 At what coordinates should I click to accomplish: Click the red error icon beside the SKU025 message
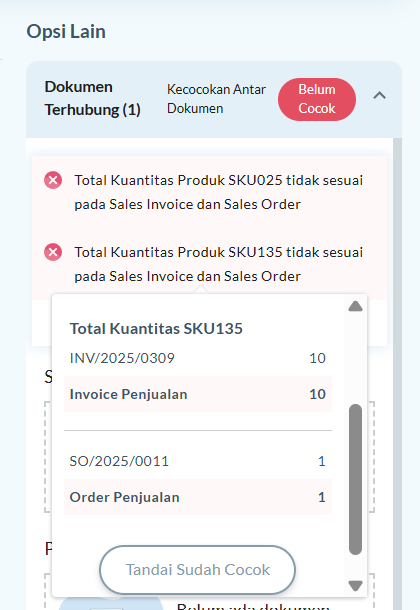pos(53,181)
